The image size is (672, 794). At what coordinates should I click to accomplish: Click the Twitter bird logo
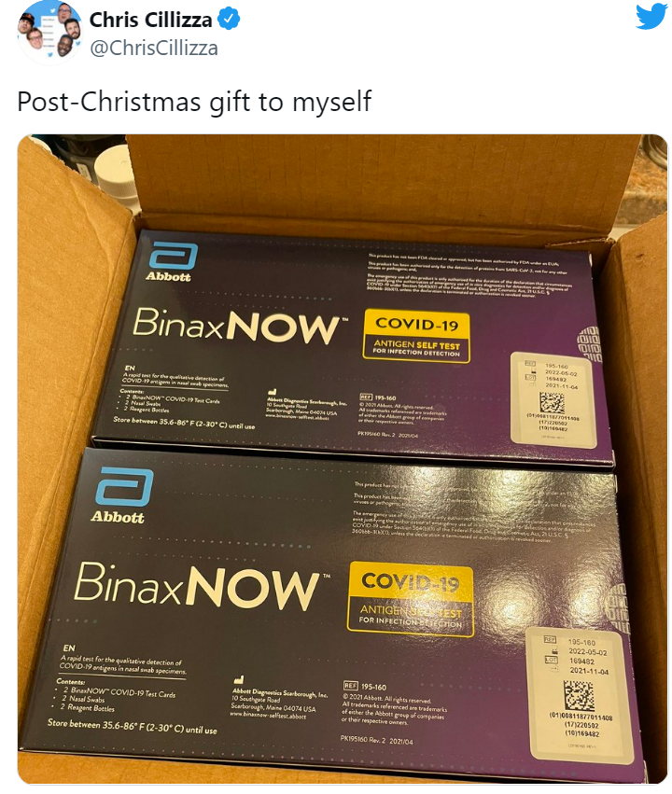click(x=651, y=16)
